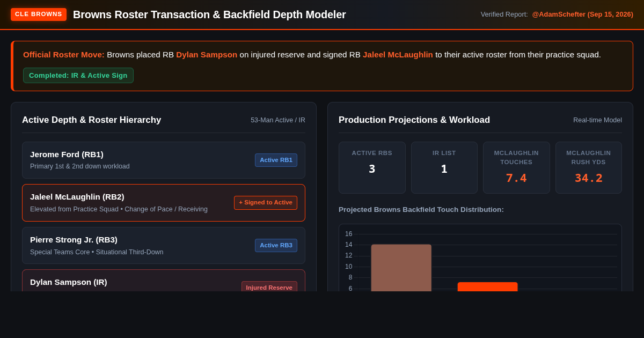Click the CLE BROWNS badge
This screenshot has height=338, width=644.
pyautogui.click(x=39, y=14)
